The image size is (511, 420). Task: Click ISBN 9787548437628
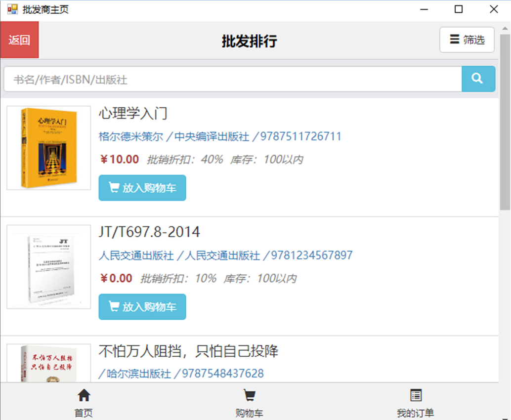pos(222,374)
